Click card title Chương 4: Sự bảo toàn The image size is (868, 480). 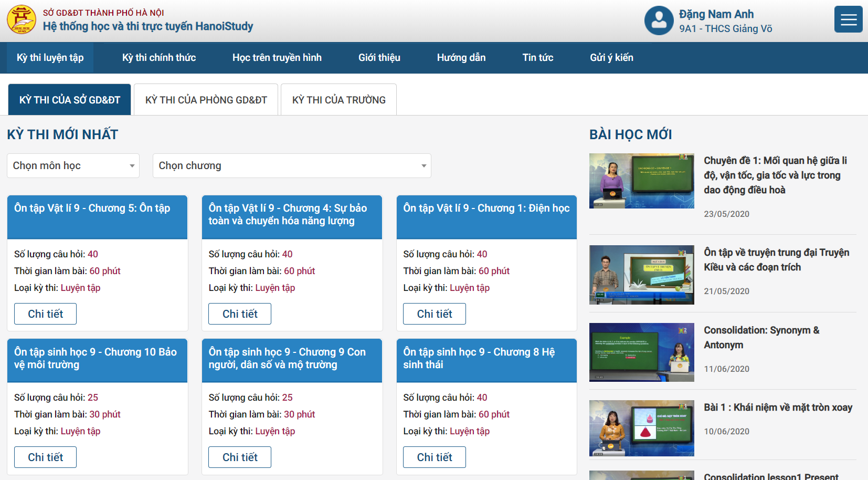pyautogui.click(x=288, y=214)
